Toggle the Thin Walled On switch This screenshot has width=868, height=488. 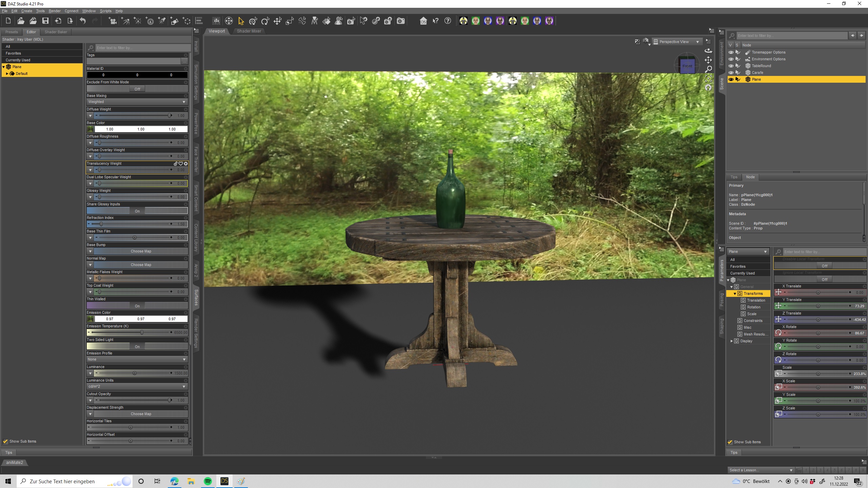tap(137, 306)
